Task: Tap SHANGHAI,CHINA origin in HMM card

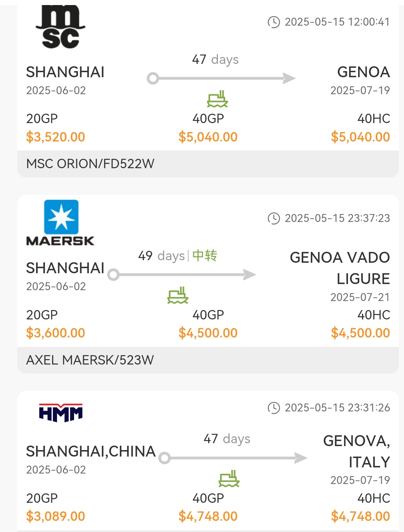Action: coord(91,452)
